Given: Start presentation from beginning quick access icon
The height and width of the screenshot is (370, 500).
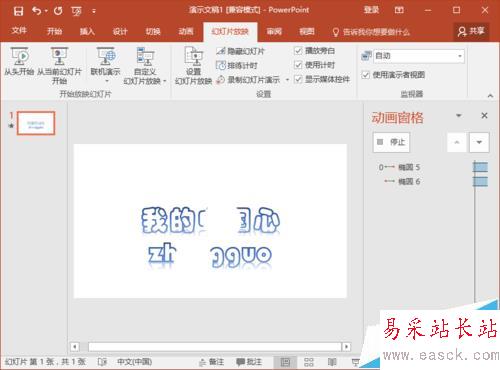Looking at the screenshot, I should click(x=76, y=11).
